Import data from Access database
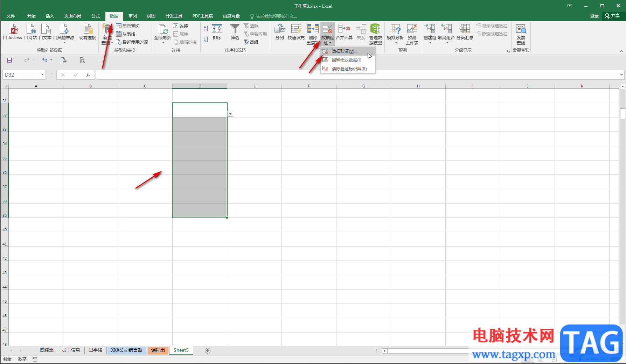This screenshot has width=626, height=364. 13,32
